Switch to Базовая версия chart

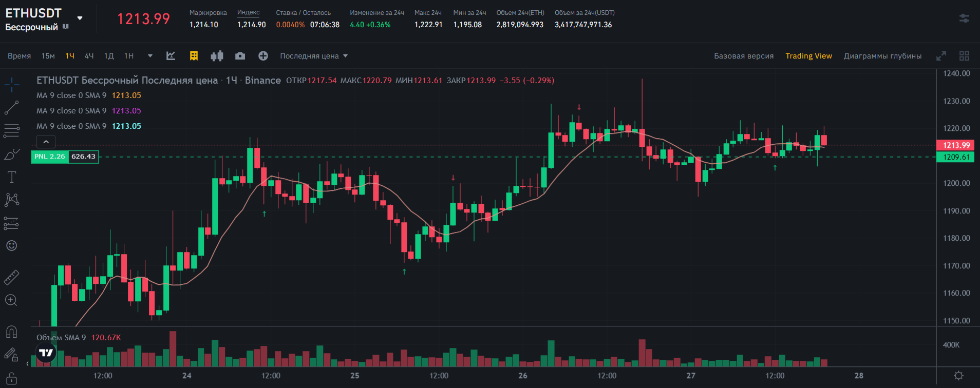click(744, 56)
